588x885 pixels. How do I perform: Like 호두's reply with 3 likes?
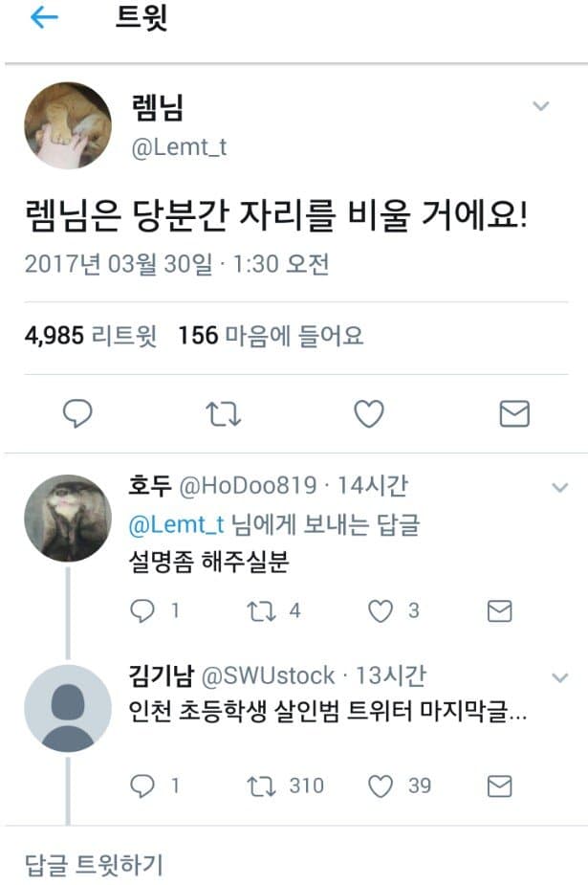click(381, 610)
